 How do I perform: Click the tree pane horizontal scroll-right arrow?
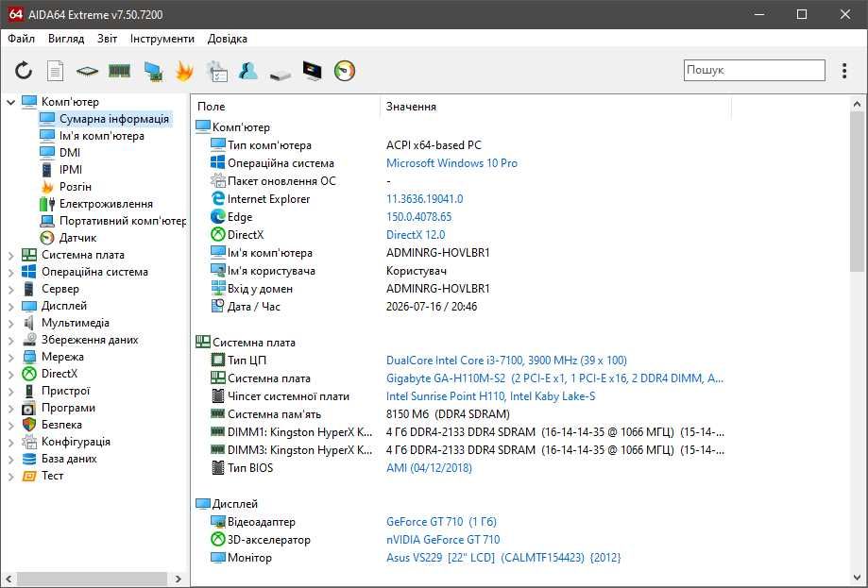click(x=178, y=580)
